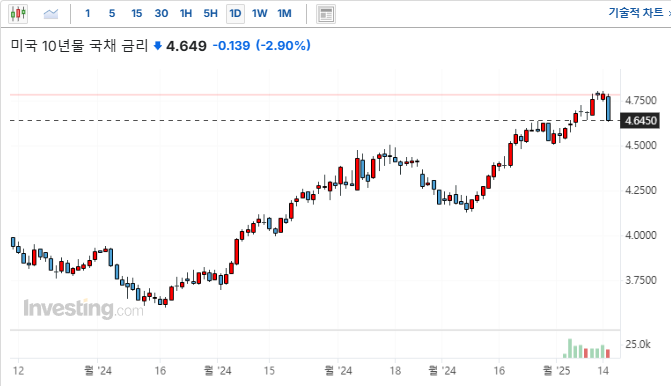Select the 1M monthly interval
671x386 pixels.
tap(285, 14)
